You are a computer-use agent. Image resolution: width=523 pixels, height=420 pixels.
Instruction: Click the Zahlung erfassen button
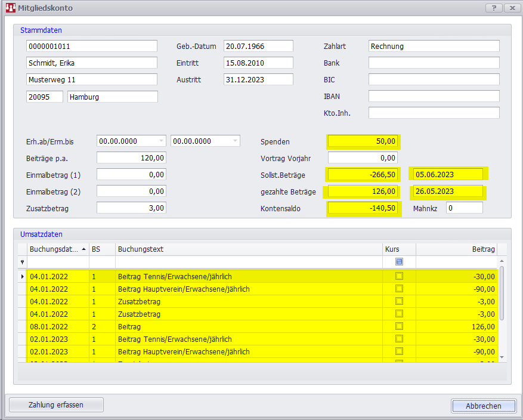point(56,405)
